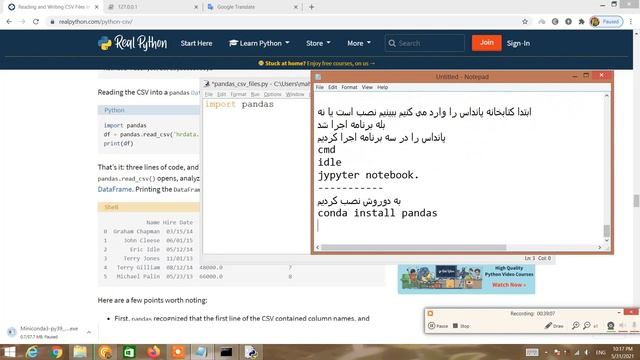This screenshot has height=360, width=640.
Task: Open the Python video courses Watch Now banner
Action: (x=466, y=279)
